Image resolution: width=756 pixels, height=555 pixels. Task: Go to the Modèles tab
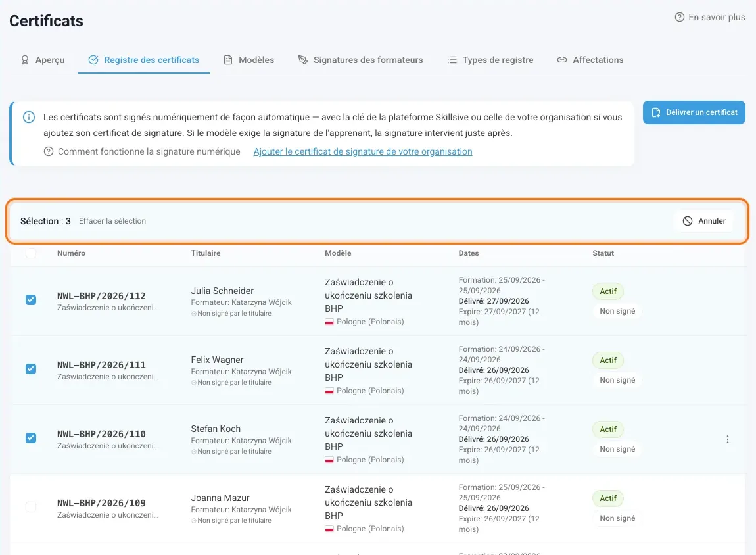click(x=248, y=60)
